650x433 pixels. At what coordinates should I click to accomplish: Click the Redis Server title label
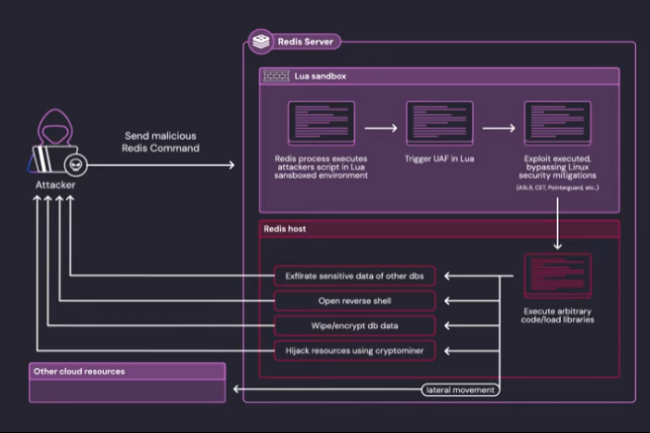306,42
